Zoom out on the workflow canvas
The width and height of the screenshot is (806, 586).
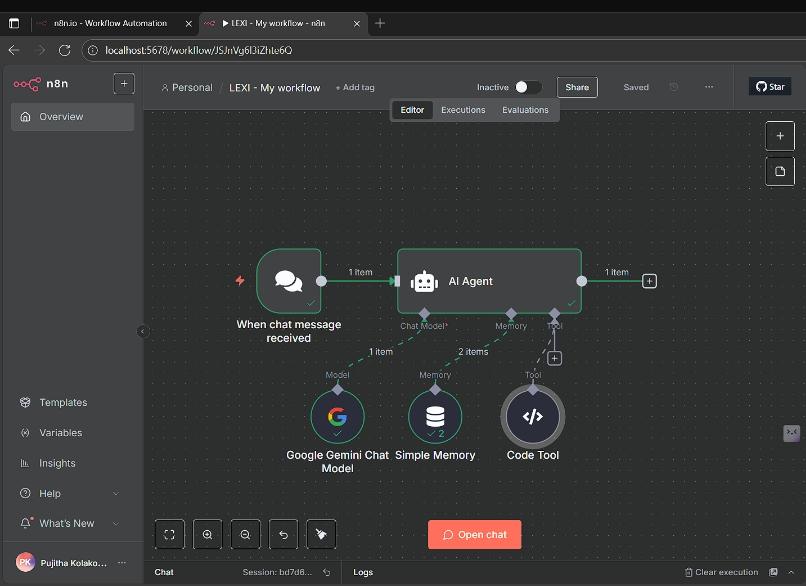(x=245, y=535)
